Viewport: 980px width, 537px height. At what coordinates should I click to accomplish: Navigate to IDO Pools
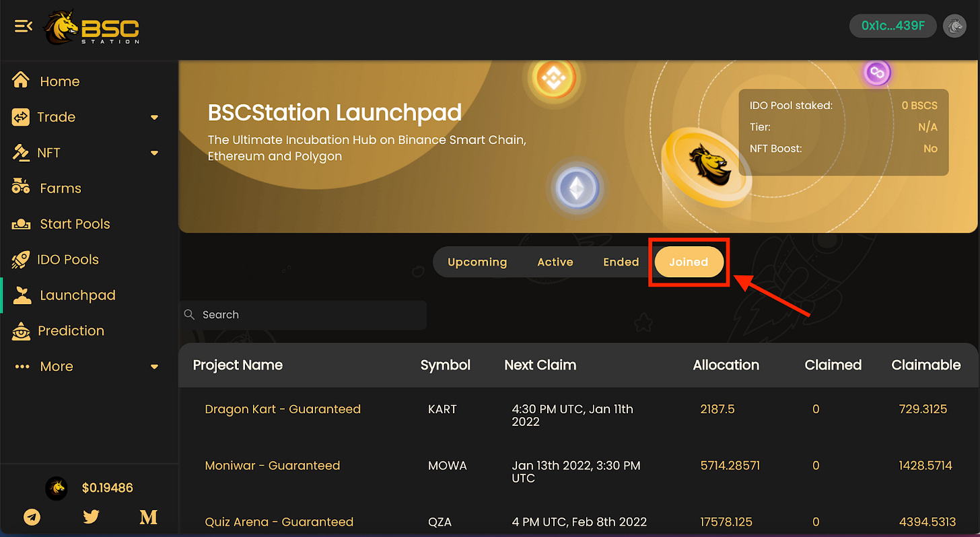68,260
